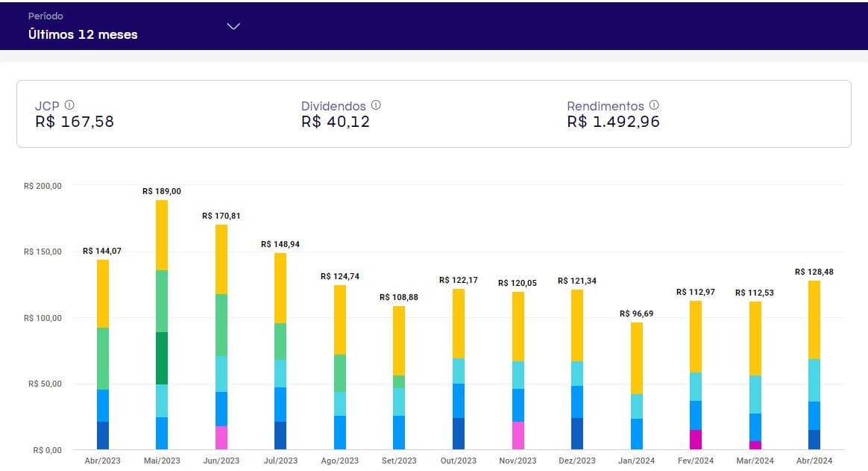Select the yellow segment of Jan/2024 bar

click(637, 358)
